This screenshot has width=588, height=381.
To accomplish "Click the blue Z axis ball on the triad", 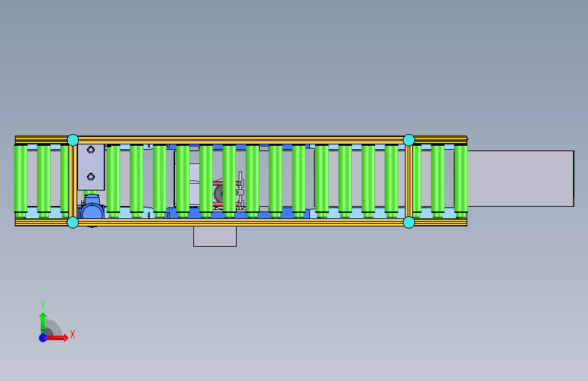I will [x=43, y=338].
